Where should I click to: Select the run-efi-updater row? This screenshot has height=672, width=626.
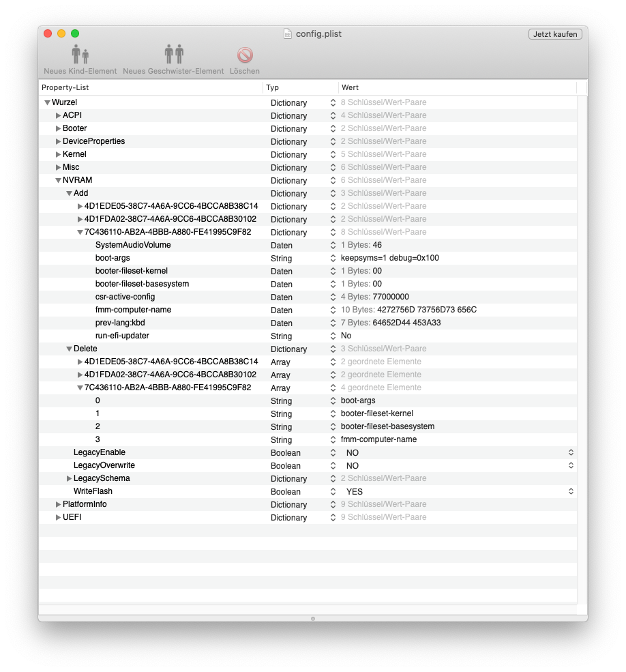308,336
